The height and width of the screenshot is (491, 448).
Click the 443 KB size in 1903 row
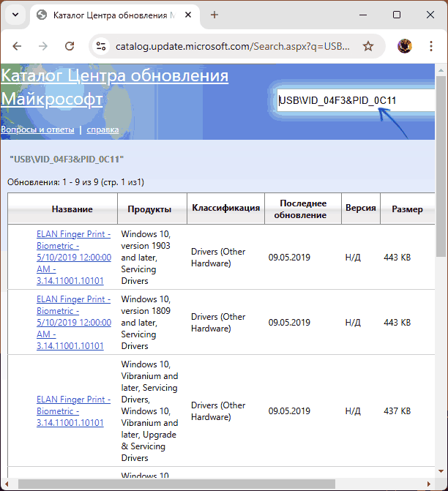click(x=397, y=258)
